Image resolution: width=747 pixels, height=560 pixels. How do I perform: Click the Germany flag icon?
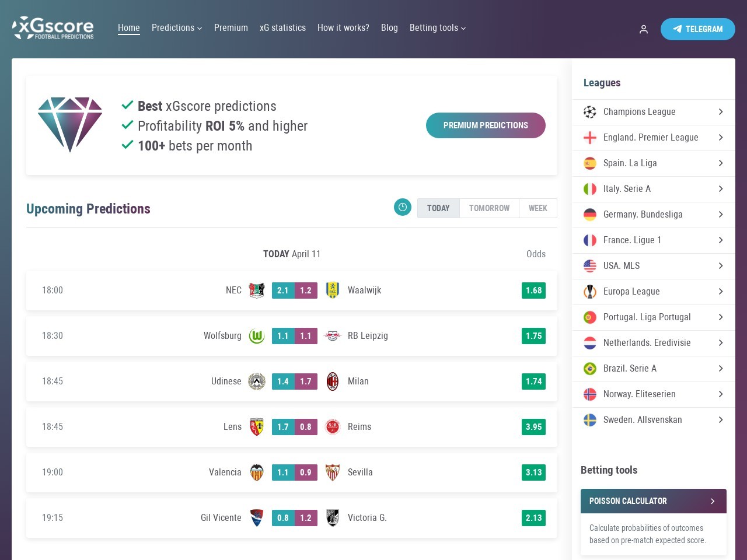point(590,214)
